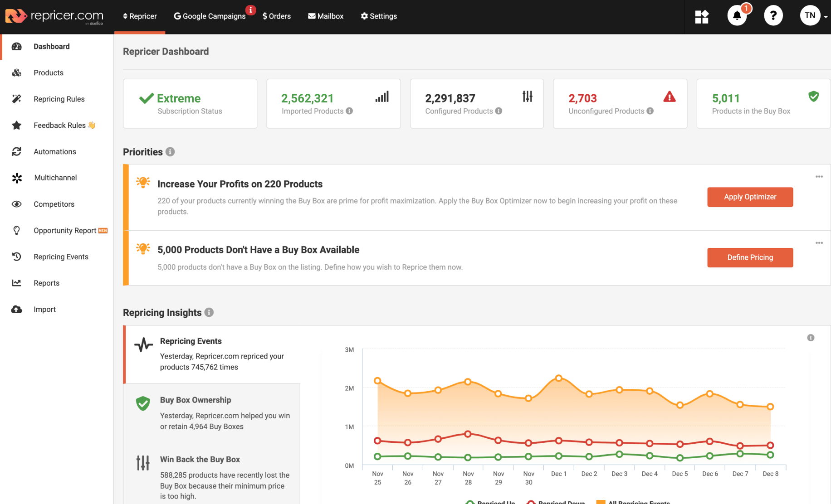This screenshot has width=831, height=504.
Task: Click the Nov 28 point on red line
Action: click(x=468, y=434)
